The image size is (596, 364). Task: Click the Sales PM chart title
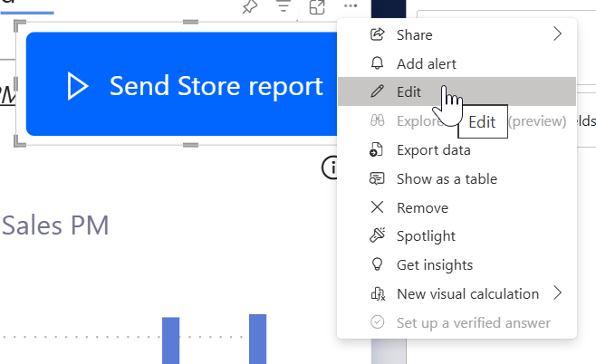point(55,225)
